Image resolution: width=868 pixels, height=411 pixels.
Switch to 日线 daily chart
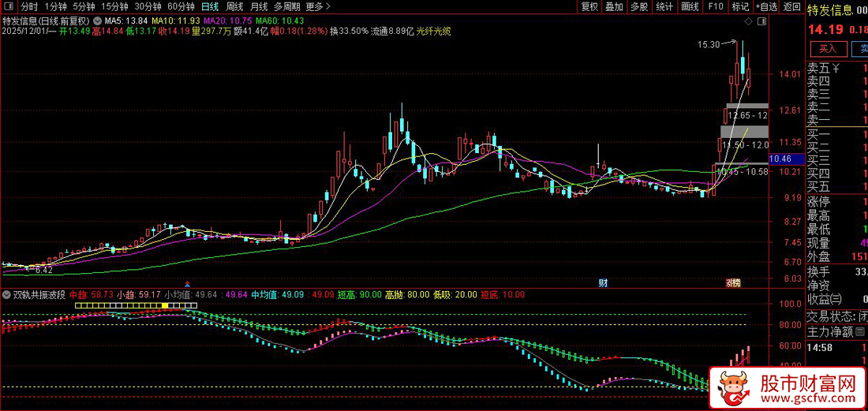pyautogui.click(x=210, y=6)
